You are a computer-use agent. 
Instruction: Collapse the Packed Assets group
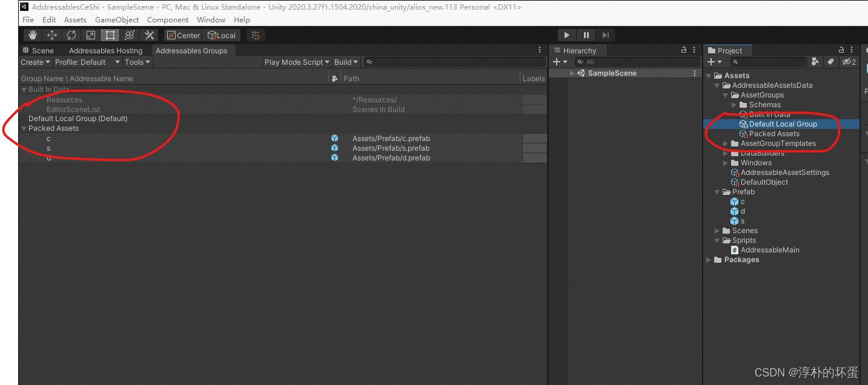click(x=24, y=128)
